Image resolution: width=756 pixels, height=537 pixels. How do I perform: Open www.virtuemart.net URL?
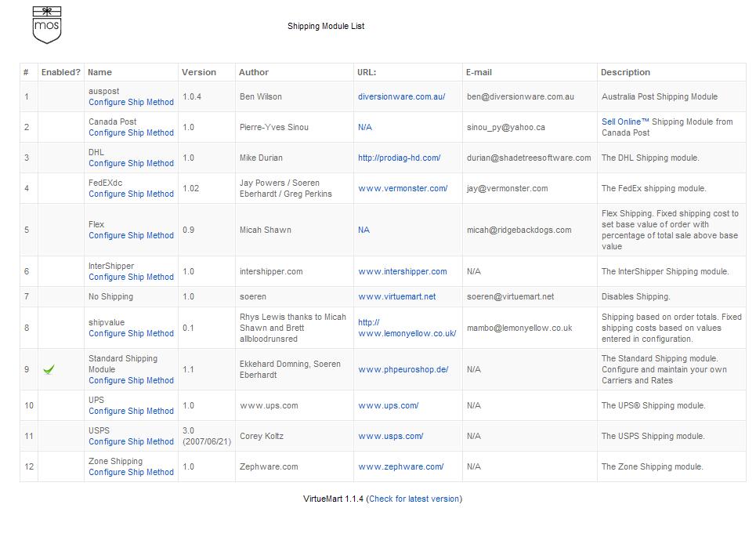pyautogui.click(x=396, y=297)
